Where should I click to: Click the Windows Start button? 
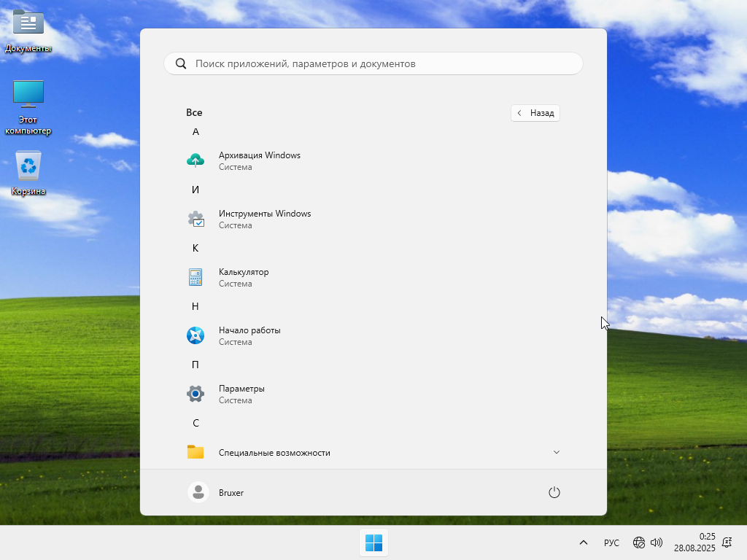coord(373,542)
